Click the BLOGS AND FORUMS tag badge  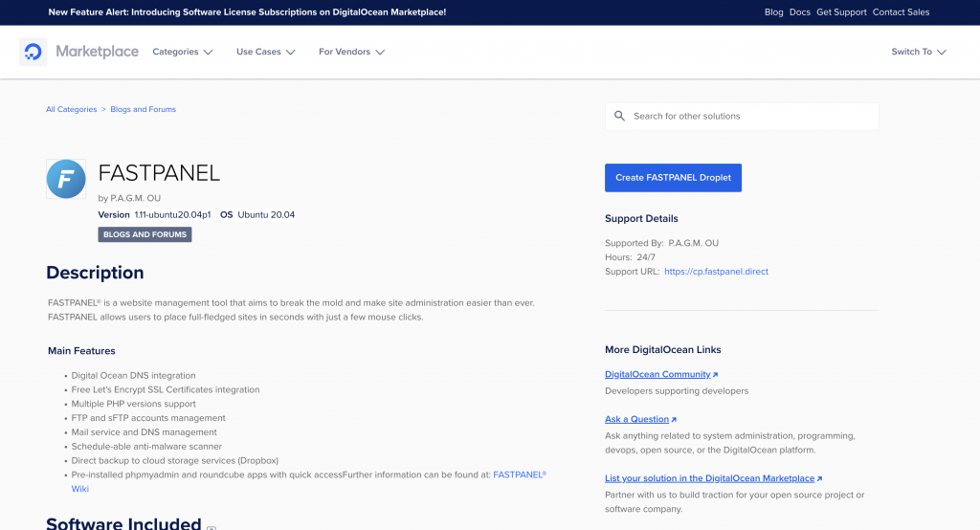click(145, 234)
